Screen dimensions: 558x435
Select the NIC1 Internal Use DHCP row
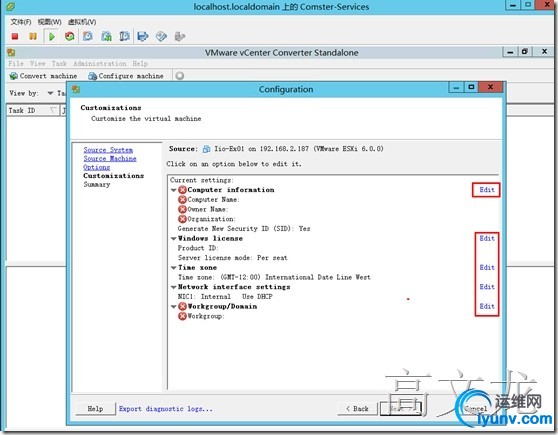[x=225, y=297]
